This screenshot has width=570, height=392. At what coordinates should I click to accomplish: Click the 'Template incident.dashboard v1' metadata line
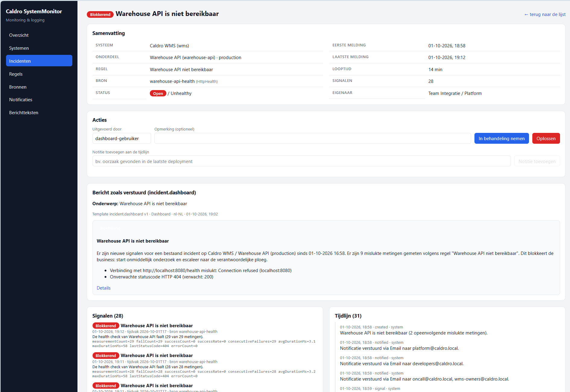pos(155,214)
